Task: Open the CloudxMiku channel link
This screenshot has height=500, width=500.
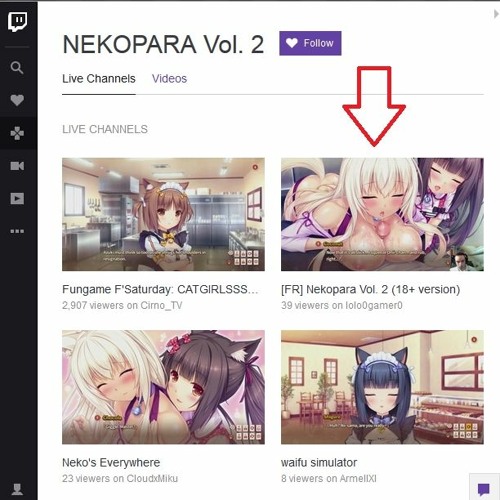Action: click(152, 479)
